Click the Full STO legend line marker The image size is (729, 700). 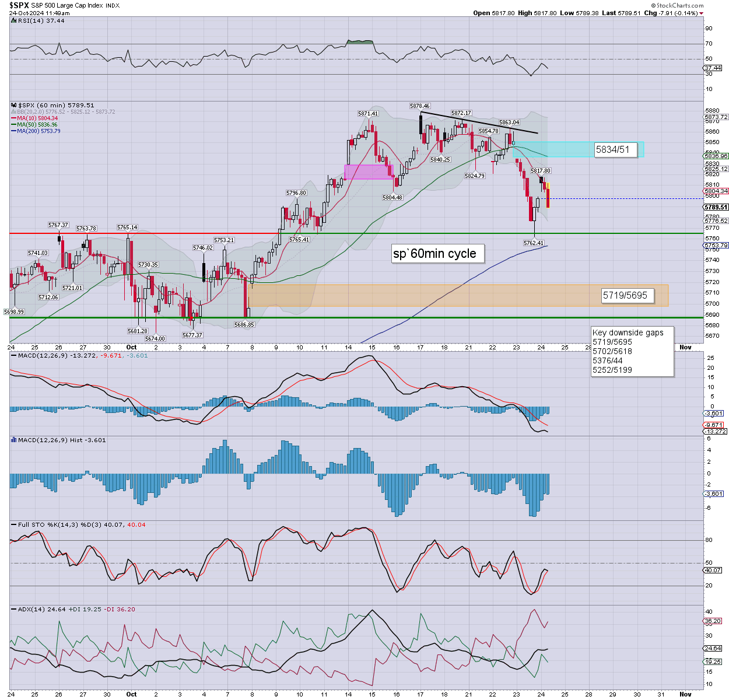click(14, 524)
